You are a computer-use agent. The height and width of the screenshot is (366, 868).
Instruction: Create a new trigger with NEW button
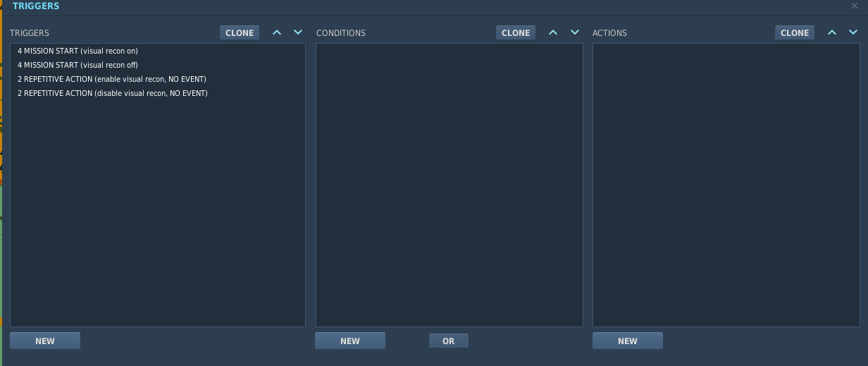pos(45,341)
